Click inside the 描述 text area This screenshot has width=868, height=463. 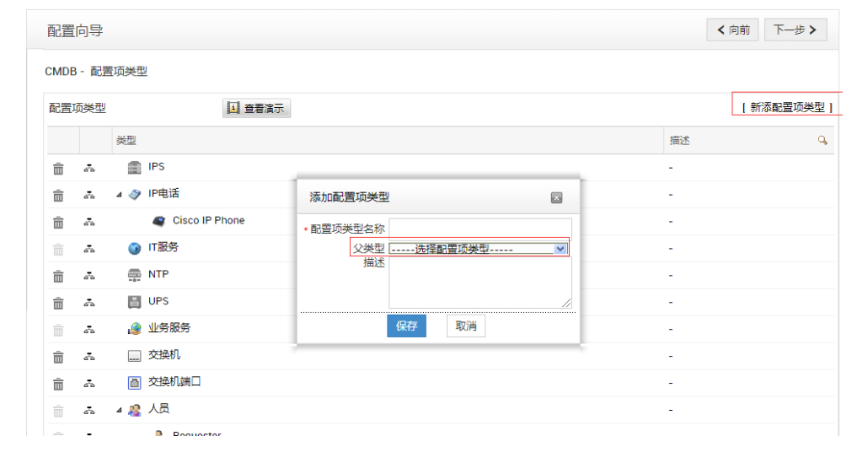(x=480, y=283)
